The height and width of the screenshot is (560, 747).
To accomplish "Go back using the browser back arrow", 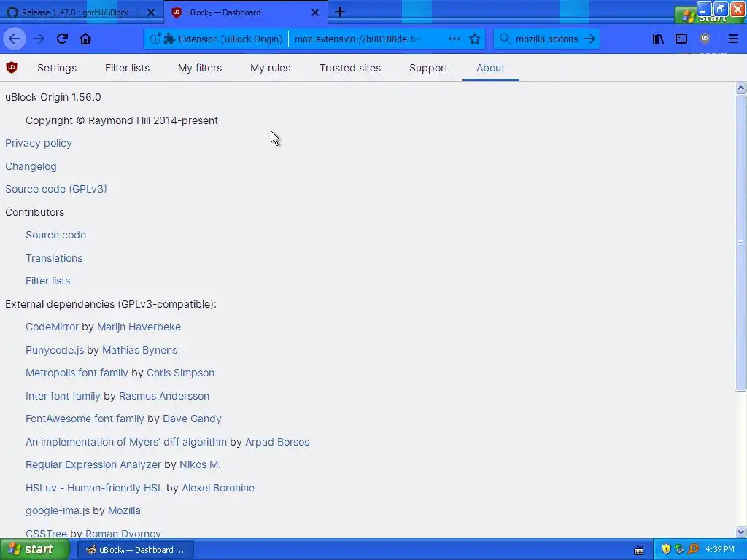I will (15, 39).
